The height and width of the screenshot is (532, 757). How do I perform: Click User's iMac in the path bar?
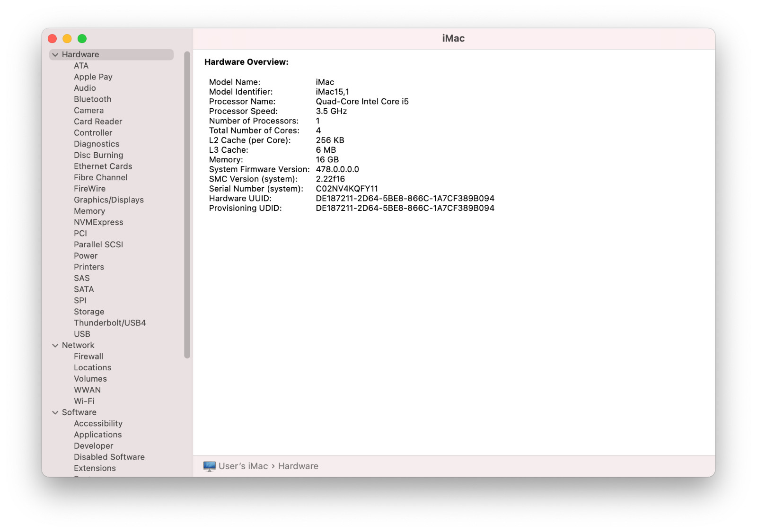tap(243, 466)
